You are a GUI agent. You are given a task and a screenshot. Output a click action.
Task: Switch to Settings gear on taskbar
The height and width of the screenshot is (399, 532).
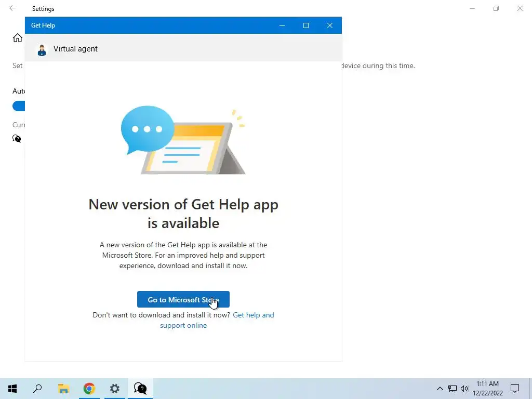pyautogui.click(x=115, y=389)
